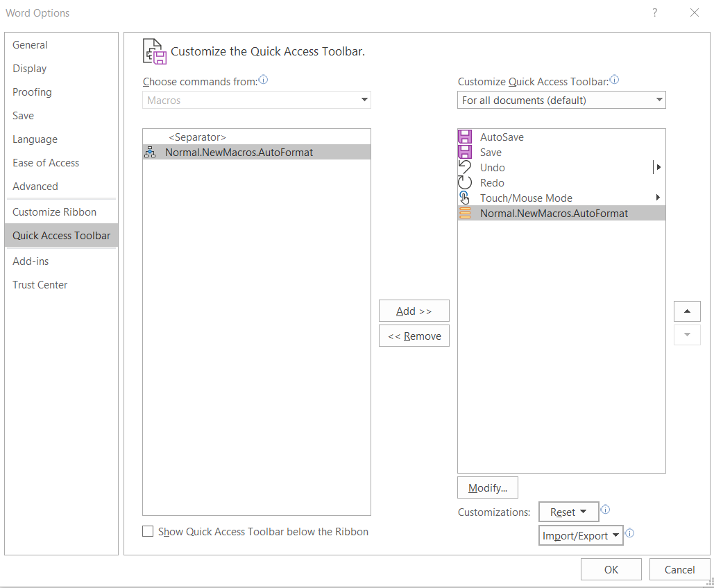
Task: Click the Move Up arrow button
Action: click(687, 311)
